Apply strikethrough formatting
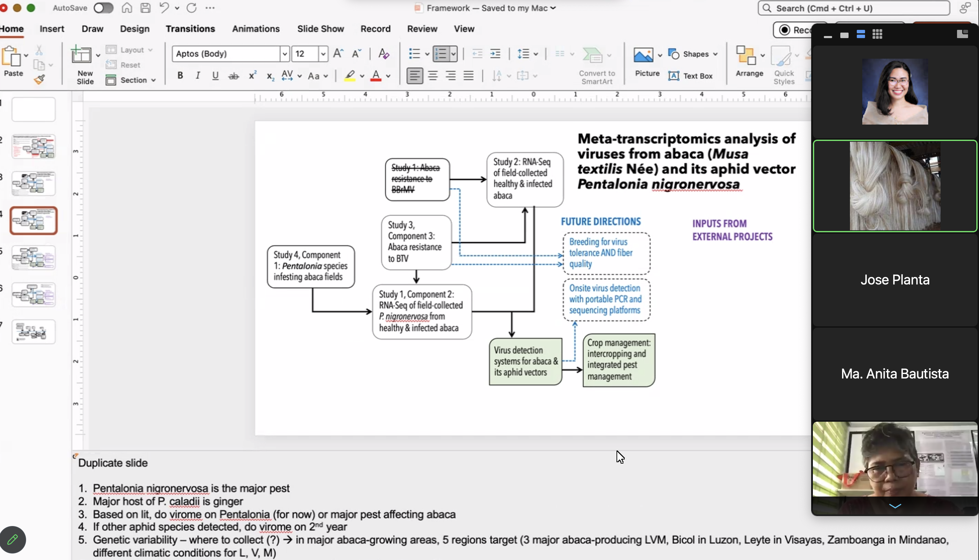979x560 pixels. coord(233,76)
